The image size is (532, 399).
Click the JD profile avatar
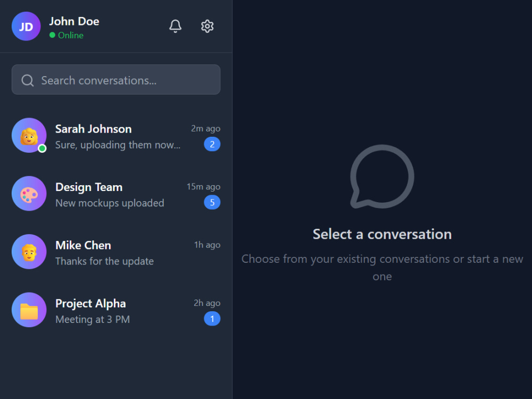click(x=26, y=26)
